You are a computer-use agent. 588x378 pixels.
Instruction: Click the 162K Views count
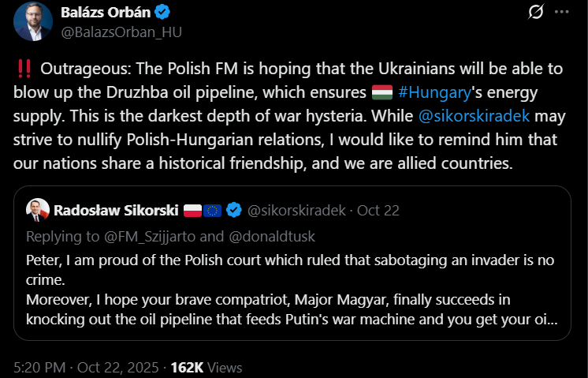click(206, 367)
